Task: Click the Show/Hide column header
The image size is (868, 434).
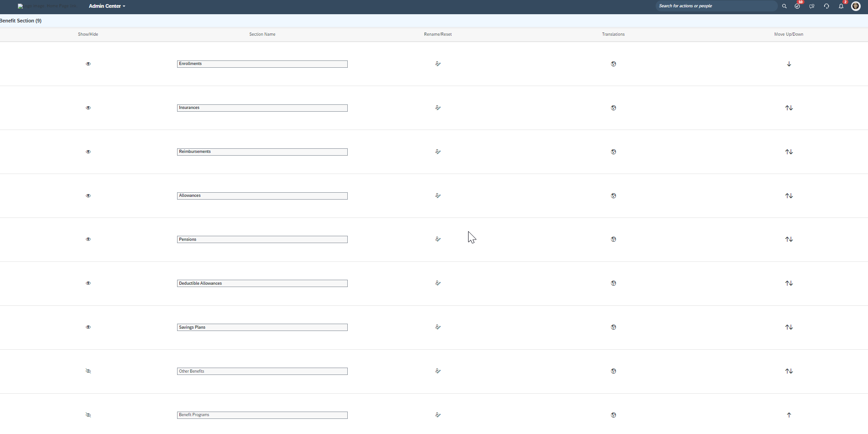Action: [x=88, y=34]
